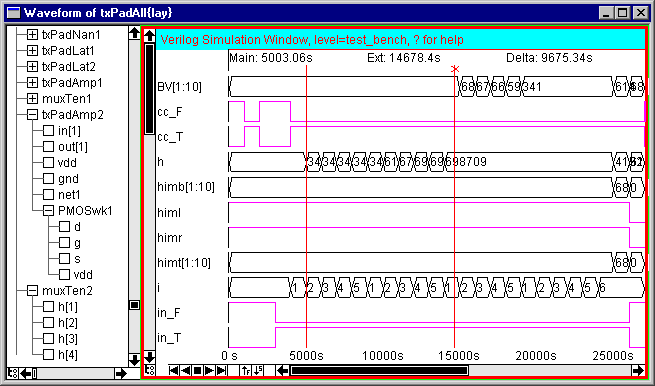This screenshot has height=386, width=655.
Task: Select the cc_T signal name
Action: click(x=170, y=137)
